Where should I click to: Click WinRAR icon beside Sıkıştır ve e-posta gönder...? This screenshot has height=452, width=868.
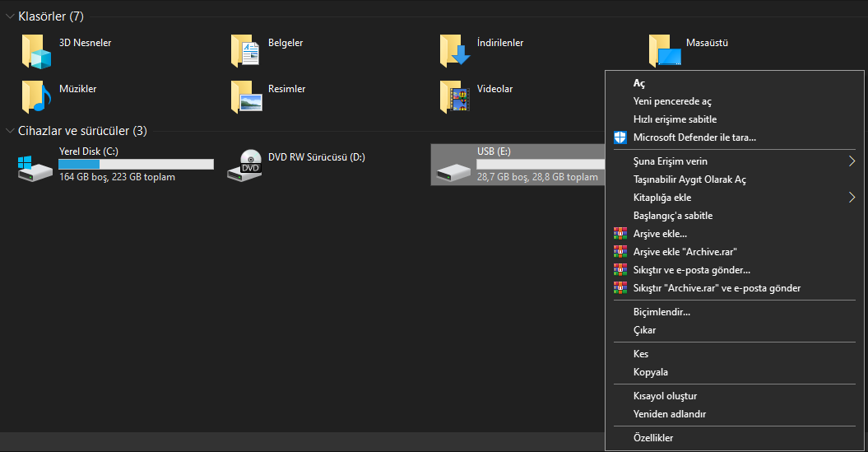[x=620, y=270]
